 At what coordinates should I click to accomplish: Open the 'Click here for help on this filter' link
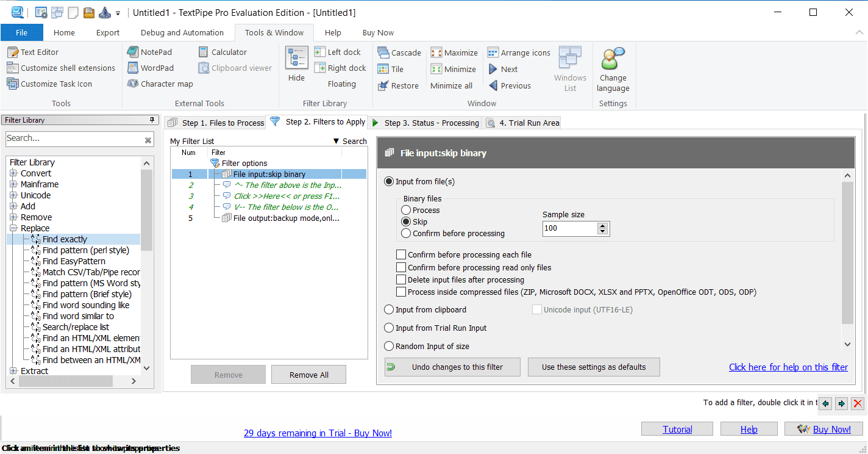coord(788,367)
